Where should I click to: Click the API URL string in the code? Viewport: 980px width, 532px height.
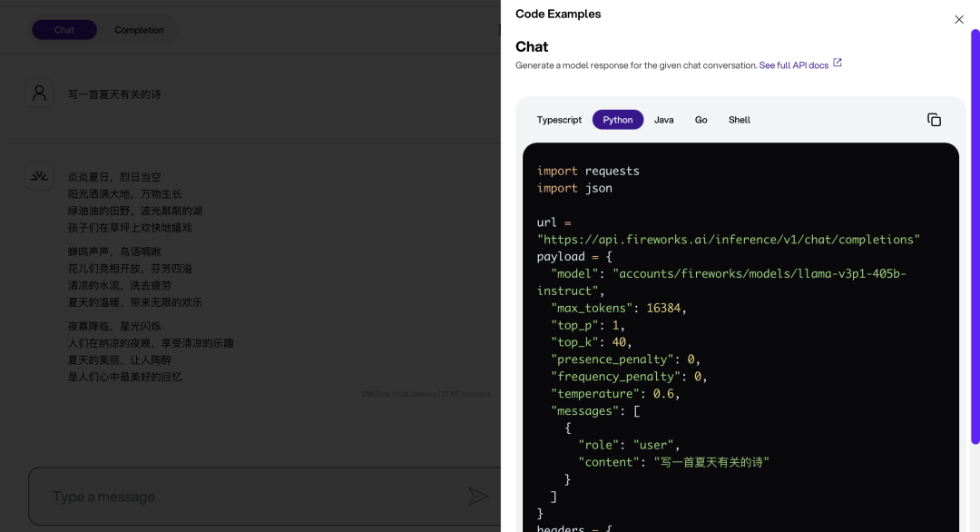729,240
